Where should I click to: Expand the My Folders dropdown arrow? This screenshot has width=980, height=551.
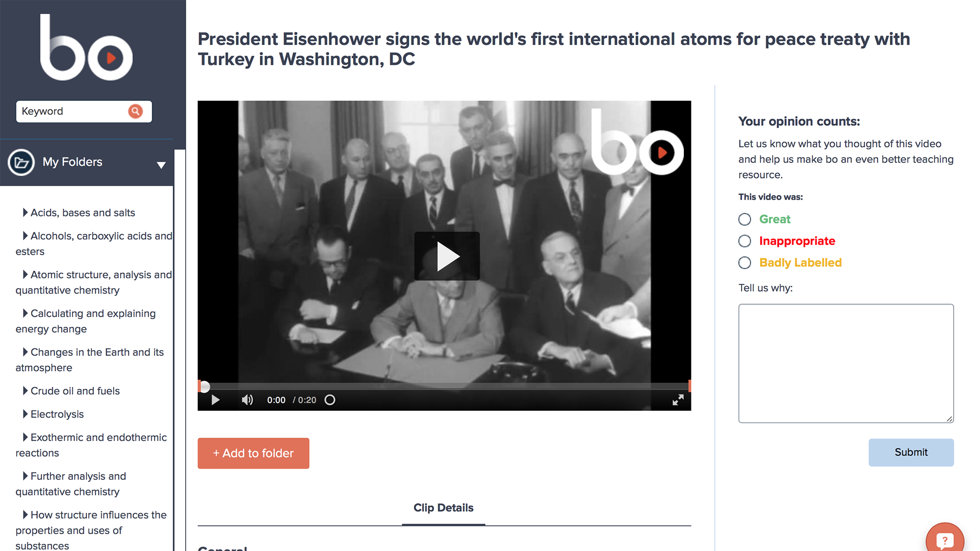point(161,165)
